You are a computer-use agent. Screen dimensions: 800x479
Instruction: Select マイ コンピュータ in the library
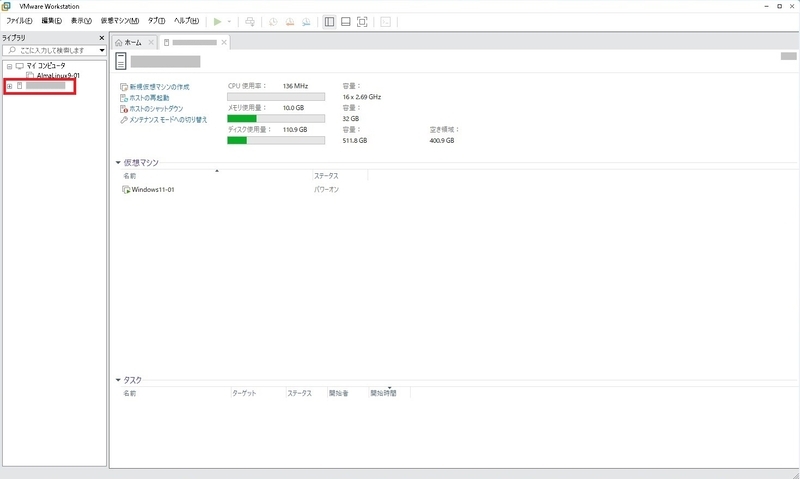click(46, 66)
